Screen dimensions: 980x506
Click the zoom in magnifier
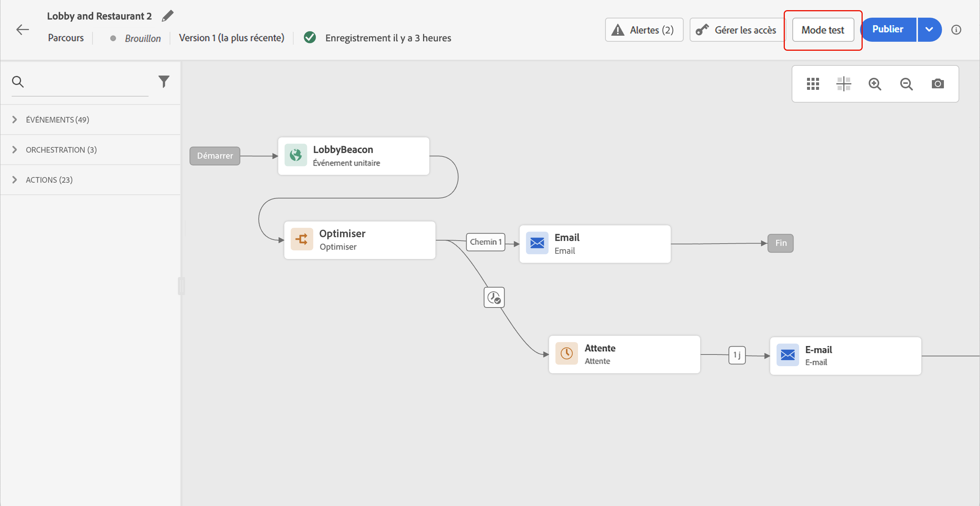click(875, 83)
